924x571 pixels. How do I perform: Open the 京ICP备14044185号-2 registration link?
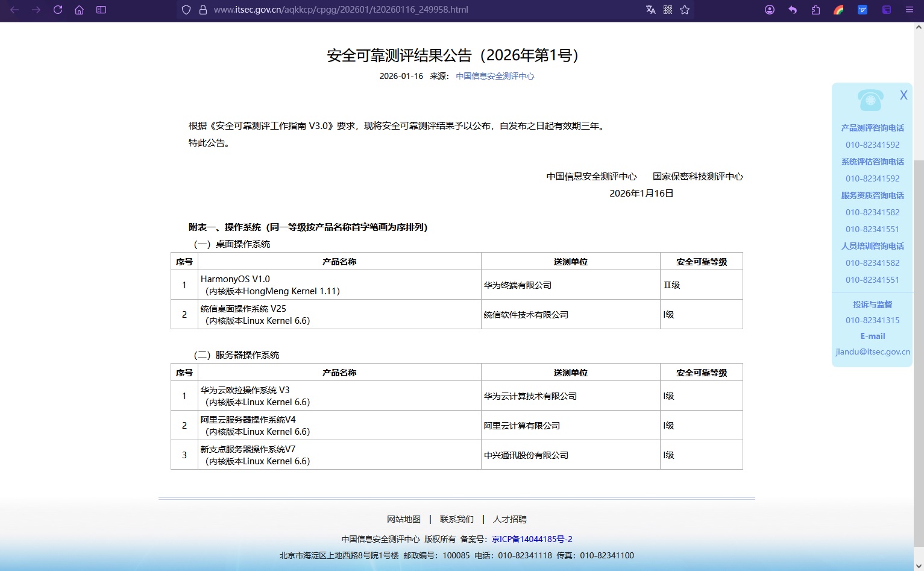tap(531, 539)
